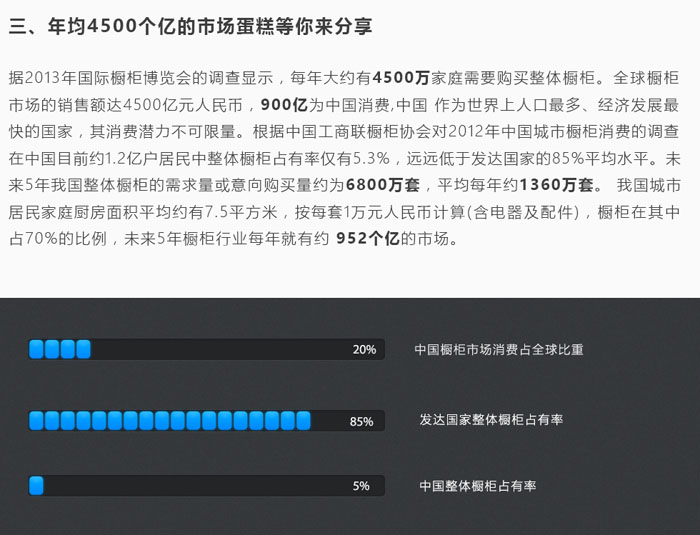Click the bold 4500万 figure
The width and height of the screenshot is (700, 535).
[x=401, y=77]
